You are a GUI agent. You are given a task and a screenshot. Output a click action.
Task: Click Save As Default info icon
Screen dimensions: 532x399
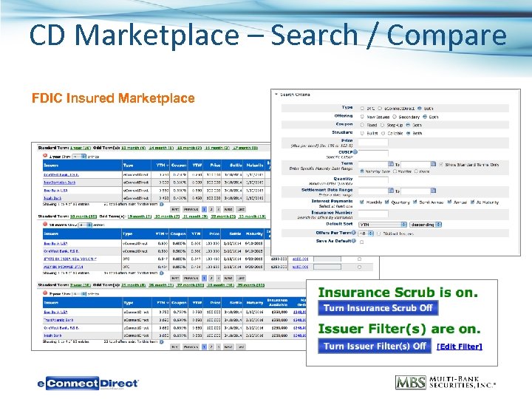click(353, 241)
